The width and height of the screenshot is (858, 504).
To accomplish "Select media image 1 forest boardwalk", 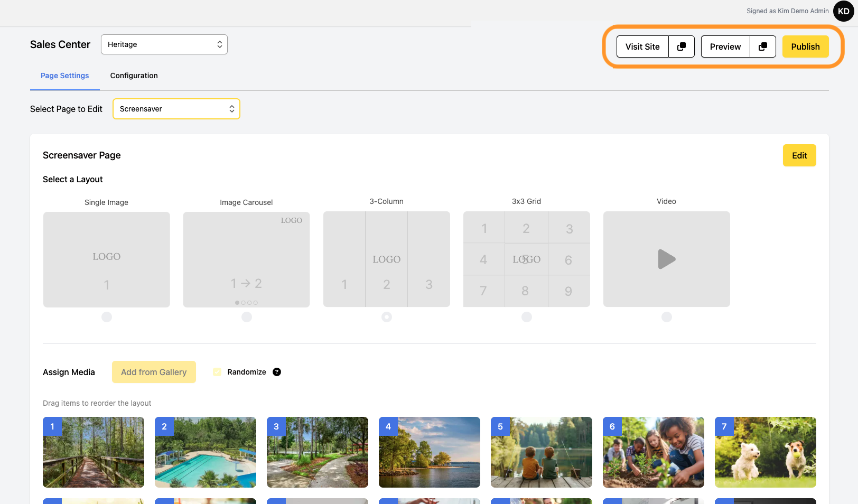I will click(94, 452).
